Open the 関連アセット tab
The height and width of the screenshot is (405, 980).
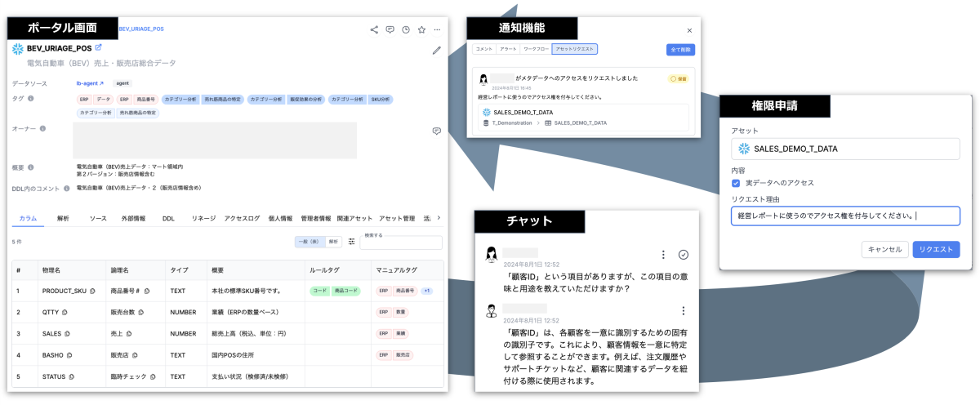click(x=354, y=219)
